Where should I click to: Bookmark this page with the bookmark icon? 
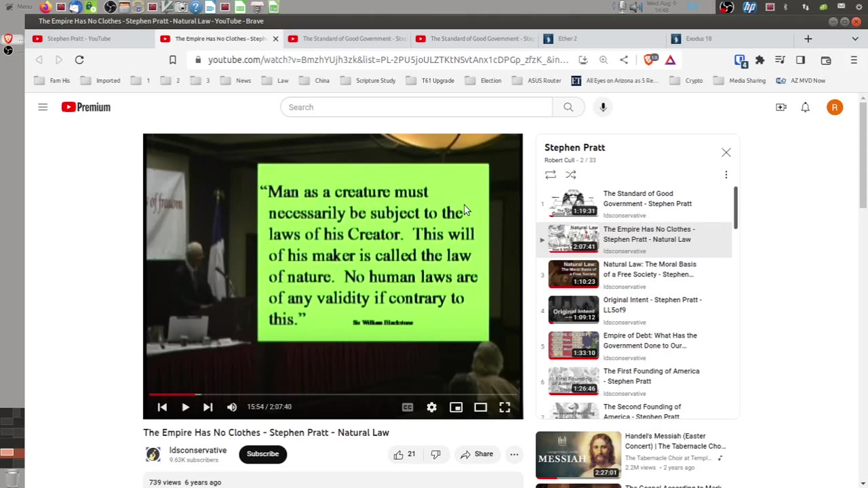coord(173,60)
